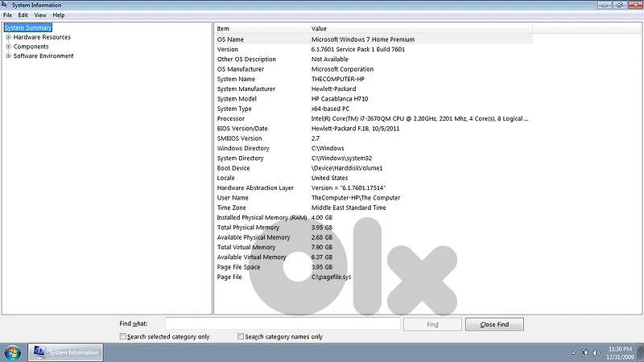Select the System Name row
Screen dimensions: 644x362
(x=374, y=79)
